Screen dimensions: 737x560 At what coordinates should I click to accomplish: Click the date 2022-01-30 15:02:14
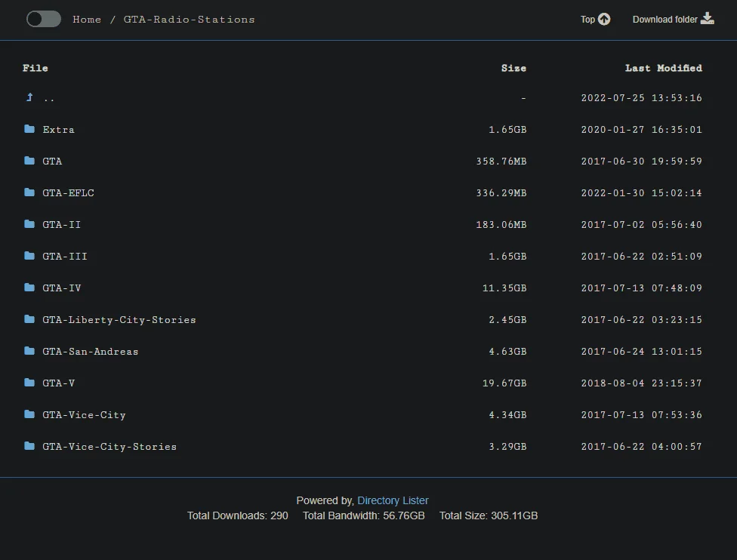coord(642,193)
